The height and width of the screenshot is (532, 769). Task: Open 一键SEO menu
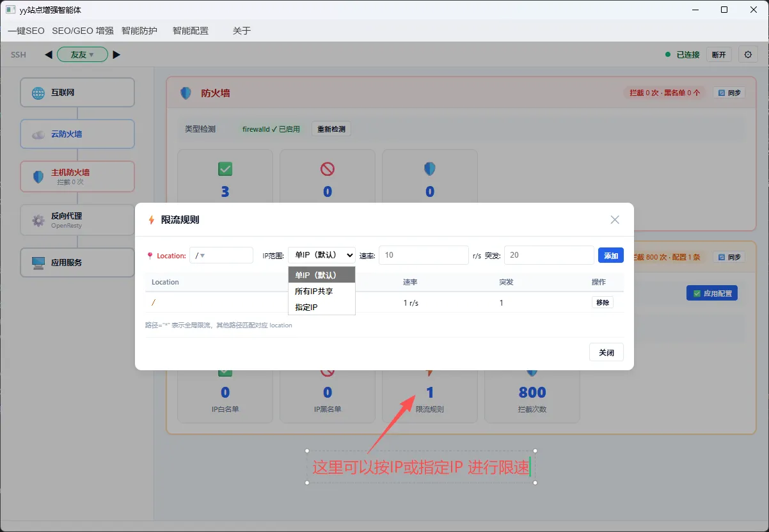(x=26, y=31)
